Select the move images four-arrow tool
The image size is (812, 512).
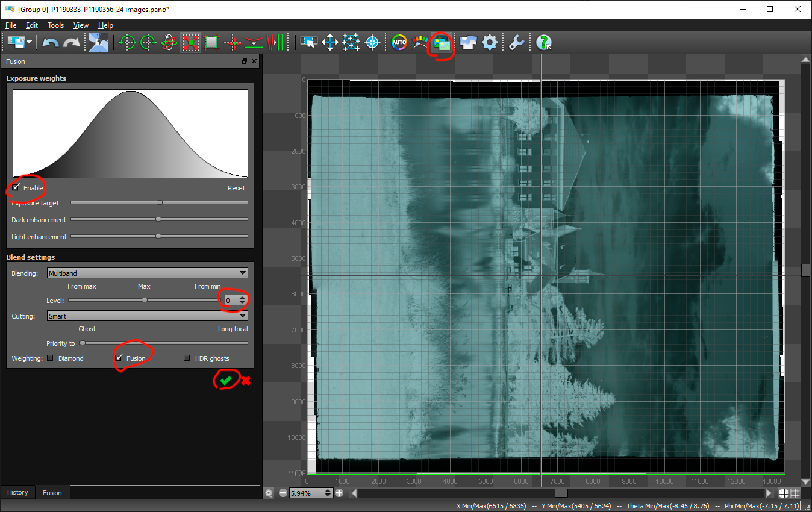click(329, 42)
